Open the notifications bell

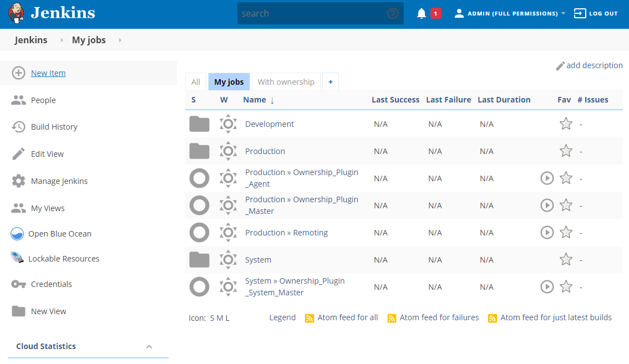point(421,14)
